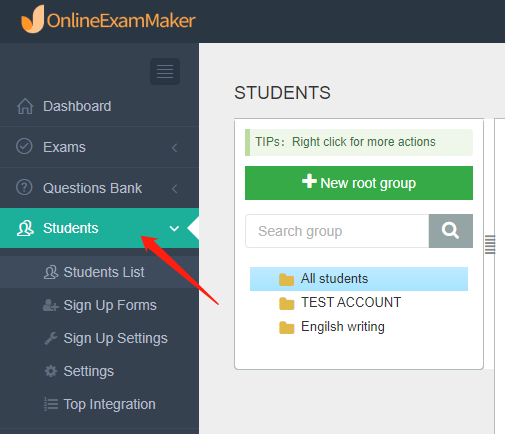Click the Top Integration list icon
Image resolution: width=505 pixels, height=434 pixels.
(x=51, y=404)
